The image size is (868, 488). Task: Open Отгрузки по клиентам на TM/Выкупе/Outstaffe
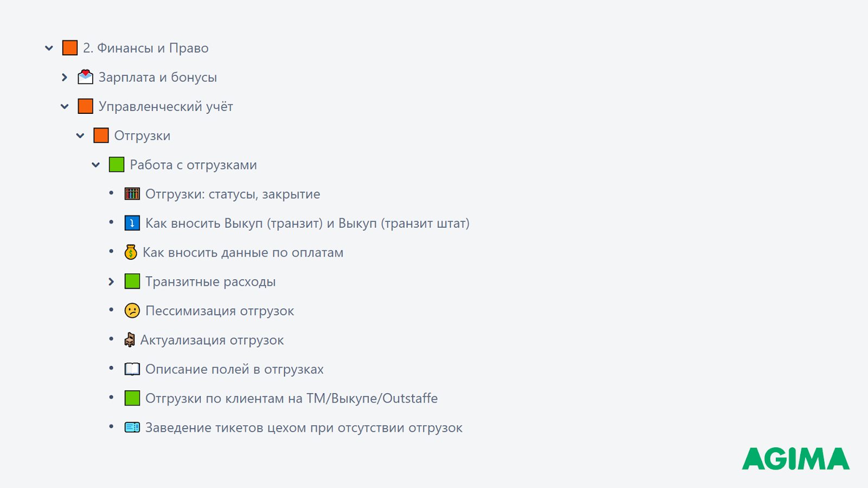pyautogui.click(x=291, y=399)
